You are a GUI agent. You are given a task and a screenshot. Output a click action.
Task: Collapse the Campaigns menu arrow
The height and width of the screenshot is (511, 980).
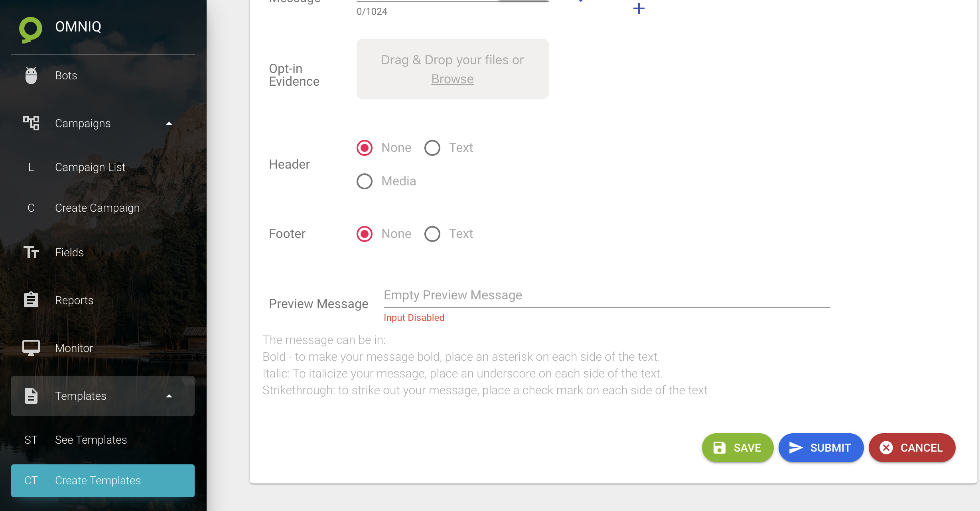[169, 124]
